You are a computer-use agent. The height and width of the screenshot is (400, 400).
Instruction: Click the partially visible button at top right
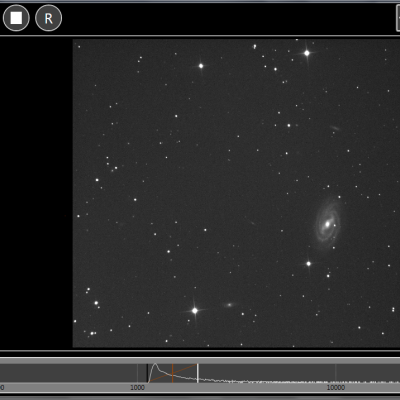pyautogui.click(x=398, y=18)
